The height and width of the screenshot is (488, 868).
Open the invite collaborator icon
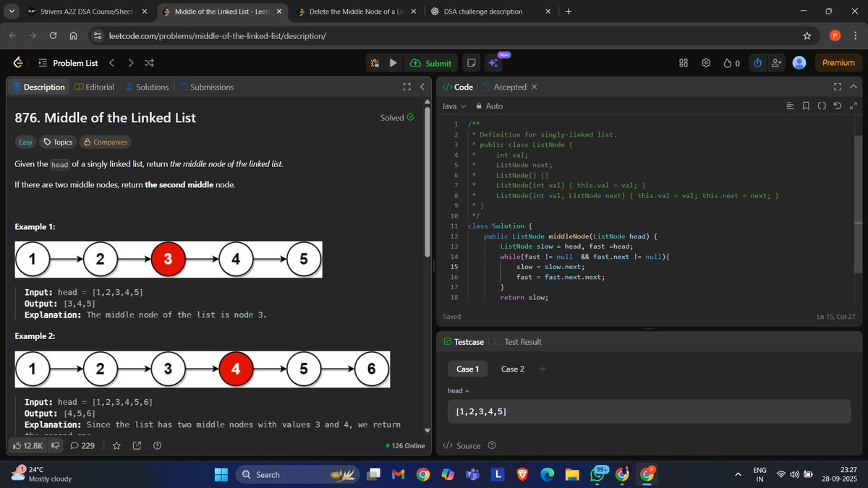777,63
